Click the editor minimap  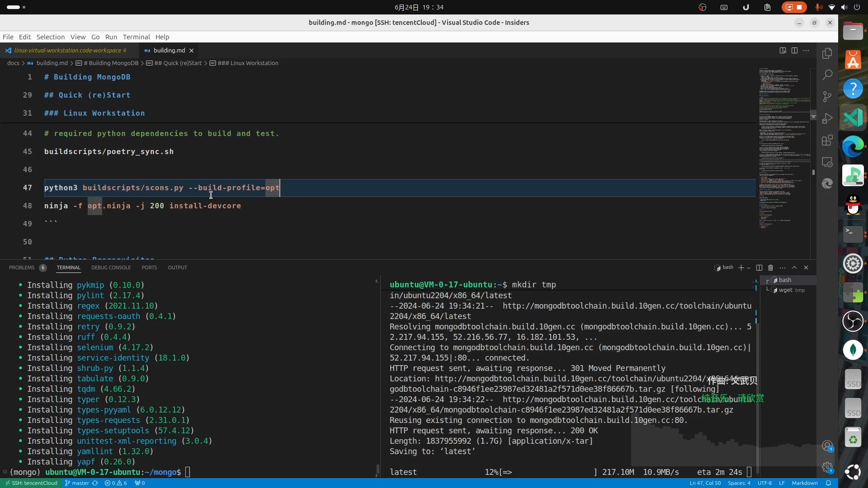[784, 149]
